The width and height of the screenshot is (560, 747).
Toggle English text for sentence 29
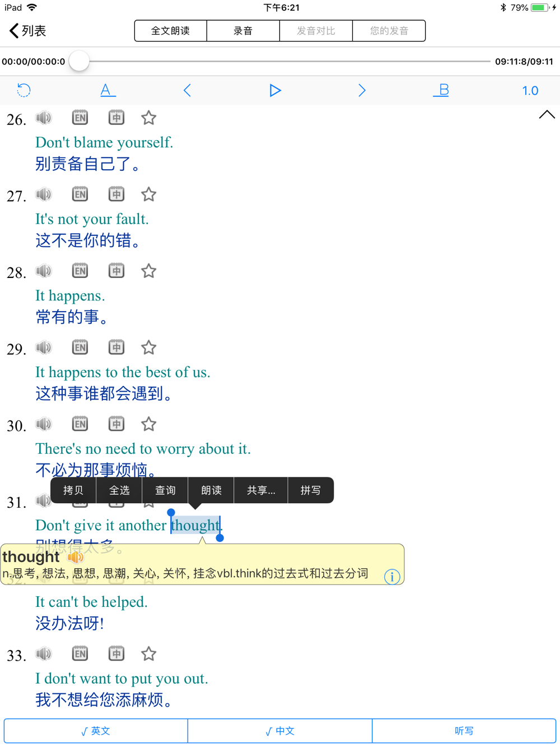(80, 347)
